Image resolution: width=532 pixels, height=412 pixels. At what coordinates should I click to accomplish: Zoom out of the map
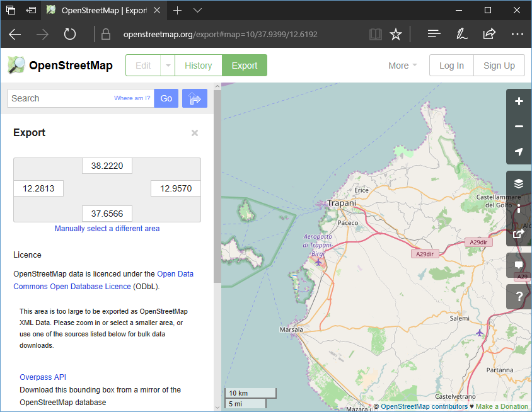coord(518,127)
